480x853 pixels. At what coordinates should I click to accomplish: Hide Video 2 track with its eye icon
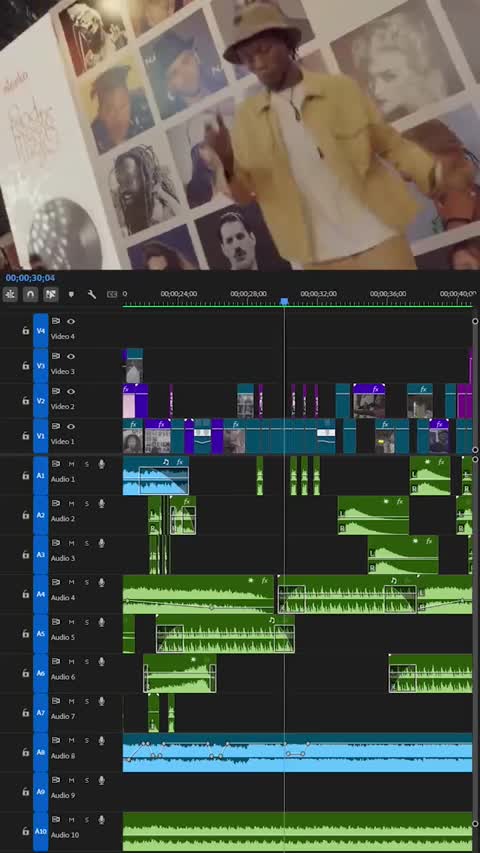point(71,391)
